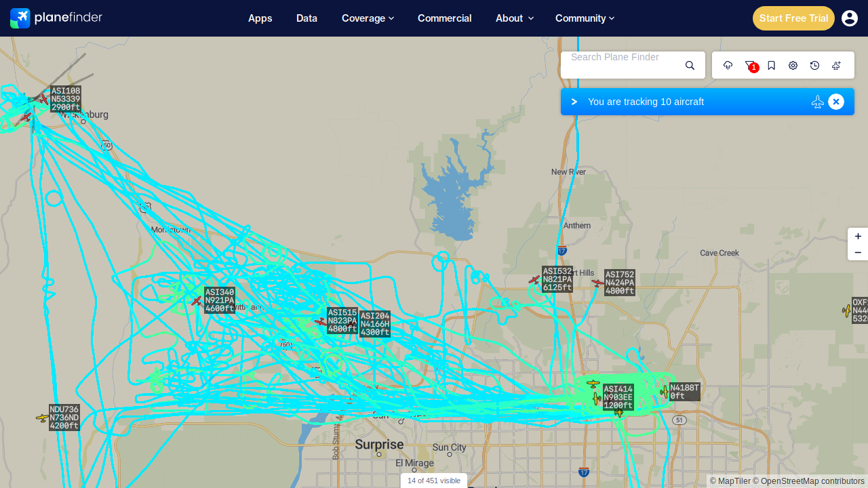Zoom in the map with plus button
The height and width of the screenshot is (488, 868).
[858, 236]
